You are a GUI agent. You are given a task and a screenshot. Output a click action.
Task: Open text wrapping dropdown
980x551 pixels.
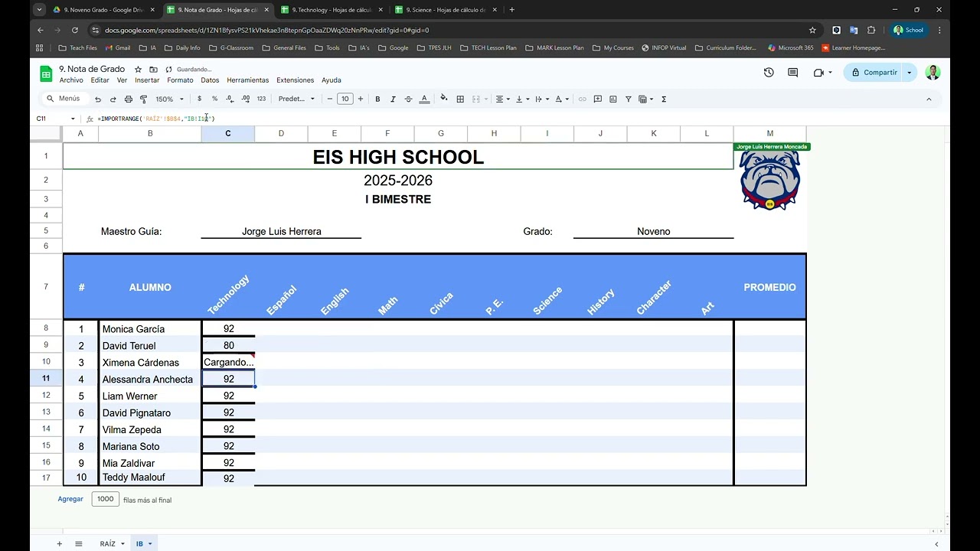pos(541,99)
